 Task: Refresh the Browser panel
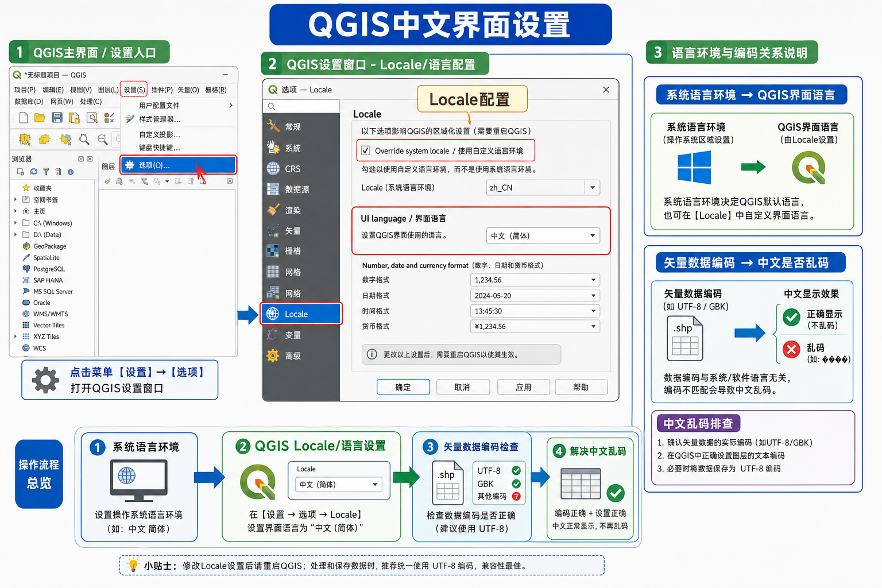tap(34, 172)
